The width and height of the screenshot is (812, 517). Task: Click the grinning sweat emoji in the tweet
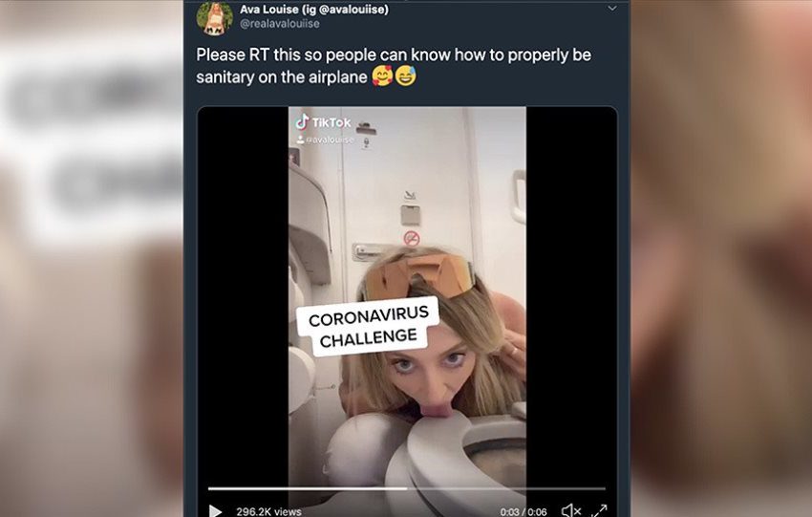(405, 76)
